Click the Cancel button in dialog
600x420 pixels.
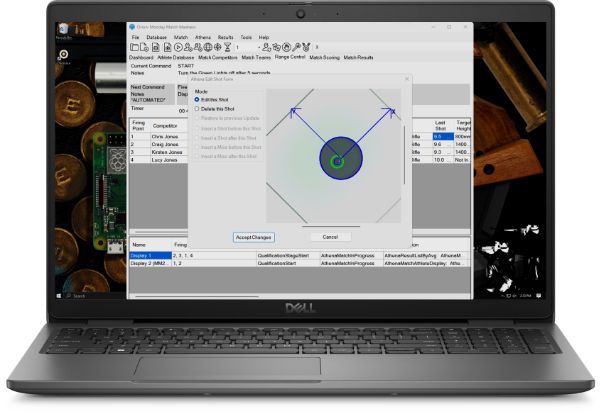point(330,237)
